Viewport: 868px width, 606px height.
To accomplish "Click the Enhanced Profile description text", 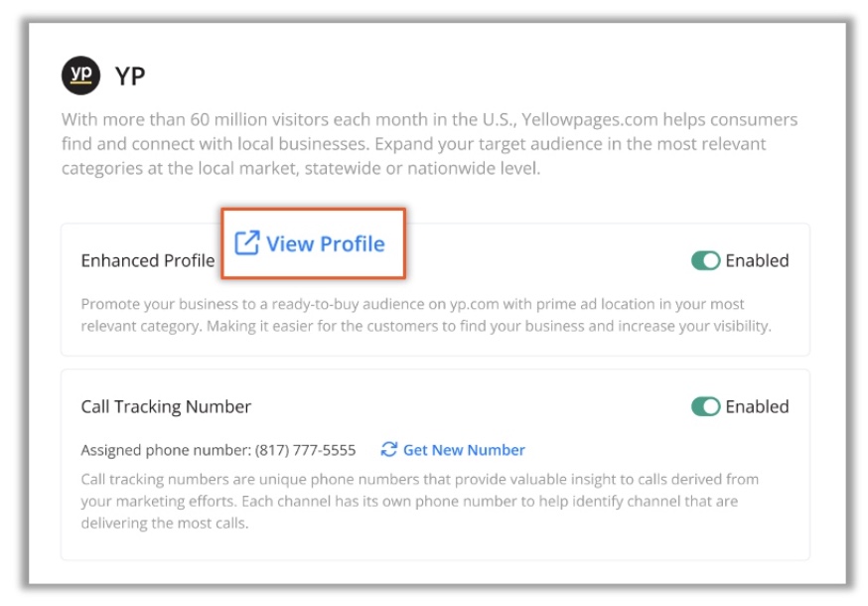I will 426,315.
